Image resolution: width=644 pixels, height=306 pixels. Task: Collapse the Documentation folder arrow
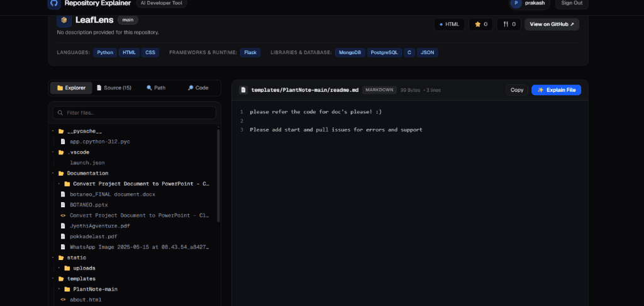(x=53, y=173)
